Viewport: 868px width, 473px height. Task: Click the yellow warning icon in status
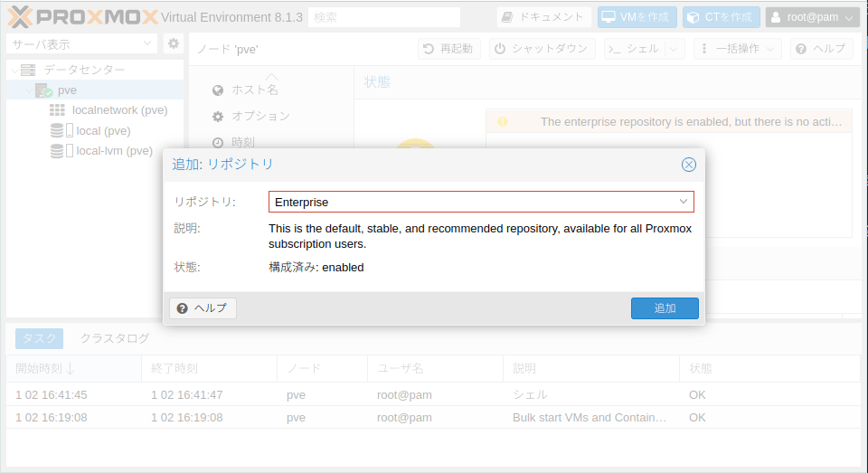point(503,122)
